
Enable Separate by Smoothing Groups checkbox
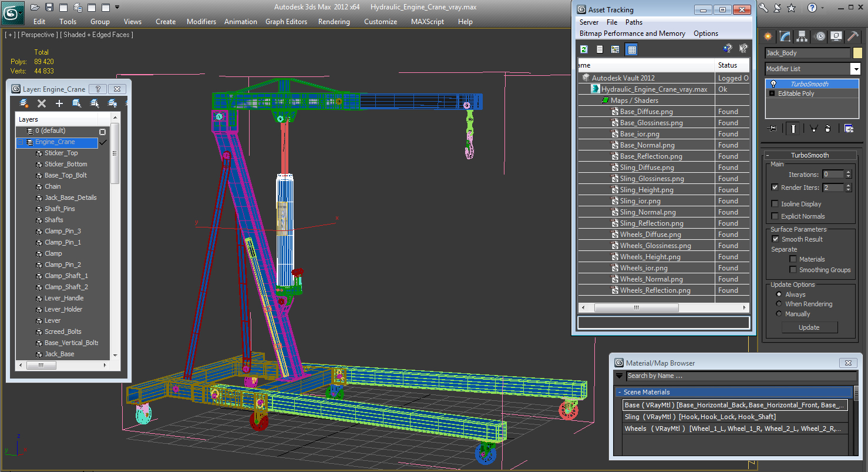pyautogui.click(x=793, y=270)
